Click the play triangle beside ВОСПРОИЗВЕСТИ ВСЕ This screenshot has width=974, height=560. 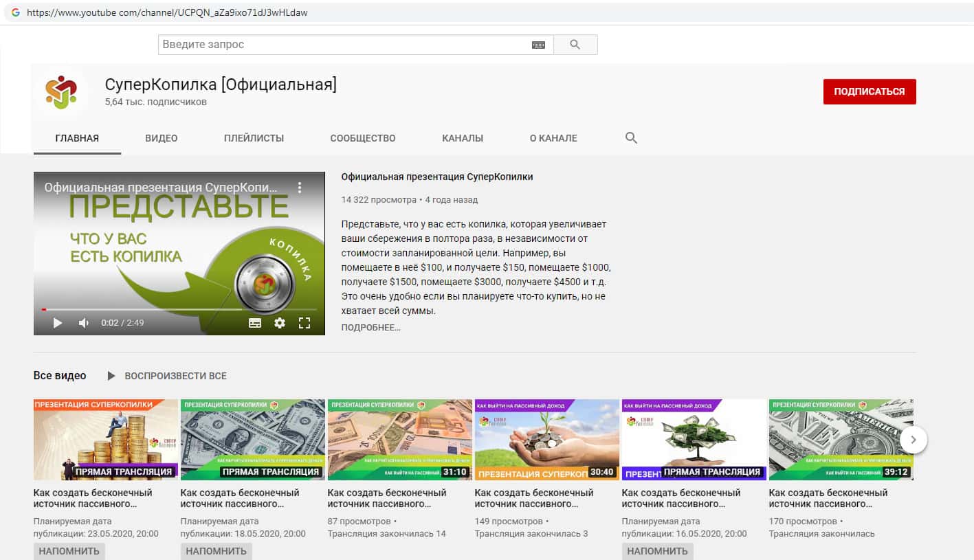(x=111, y=376)
